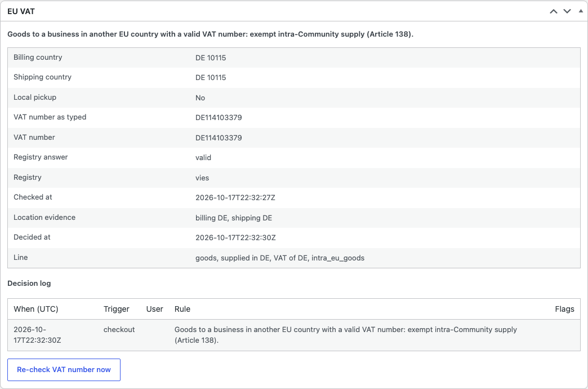Move EU VAT panel down
Image resolution: width=588 pixels, height=389 pixels.
click(567, 11)
